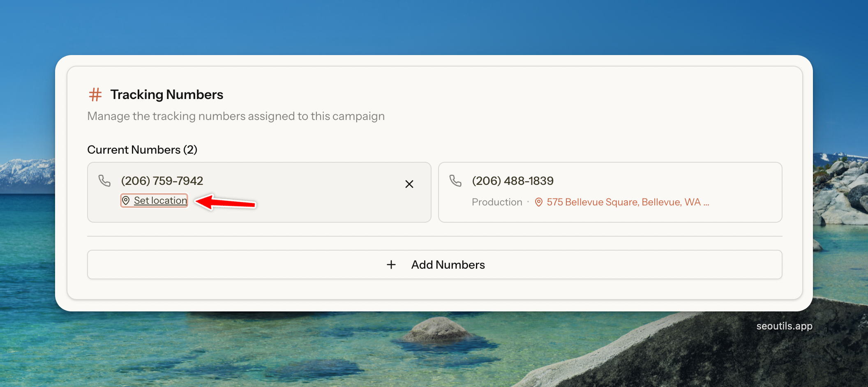The width and height of the screenshot is (868, 387).
Task: Click the pin icon beside Set location
Action: coord(126,200)
